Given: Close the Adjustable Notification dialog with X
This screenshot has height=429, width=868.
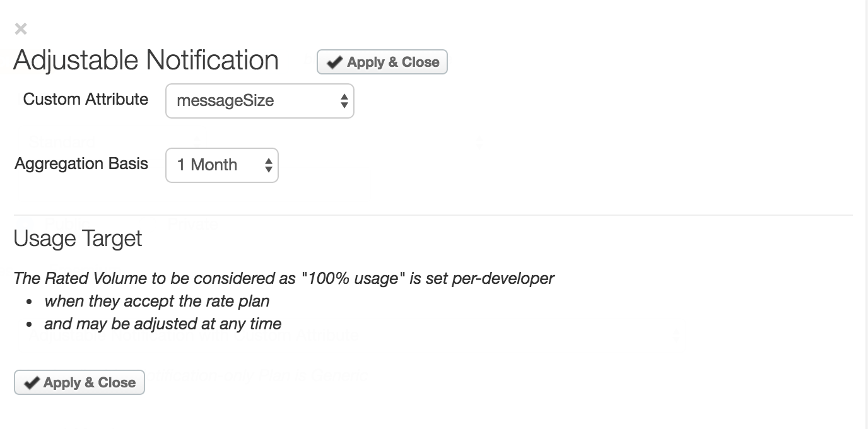Looking at the screenshot, I should point(21,28).
